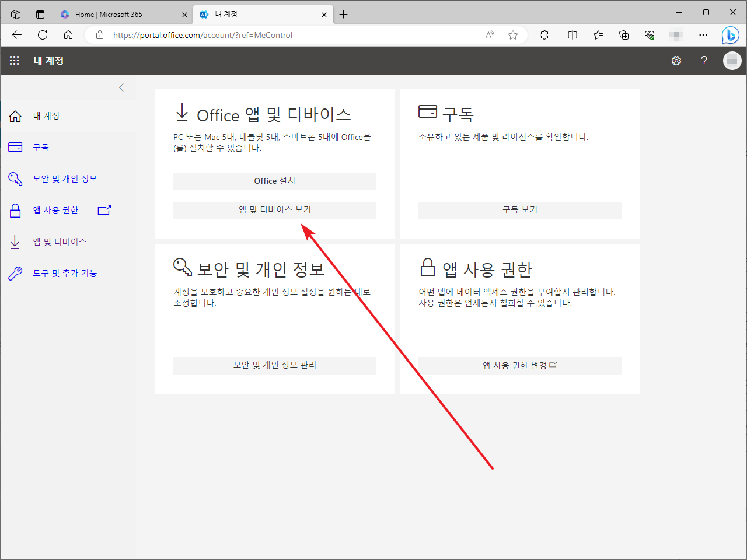
Task: Open the account profile avatar
Action: pos(732,61)
